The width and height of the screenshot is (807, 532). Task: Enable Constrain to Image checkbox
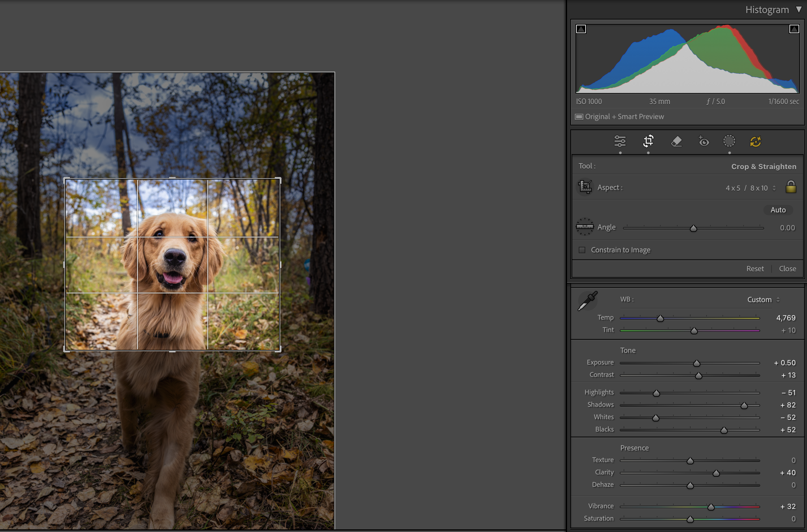[x=582, y=250]
